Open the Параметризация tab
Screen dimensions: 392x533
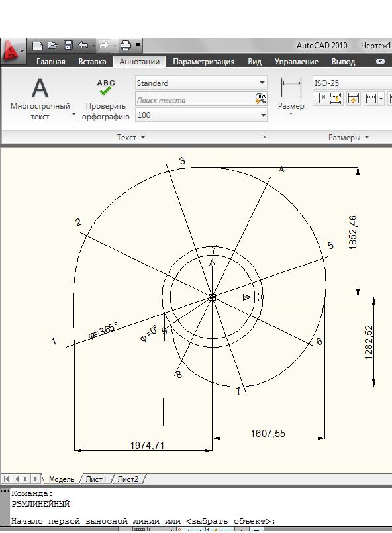pos(204,62)
